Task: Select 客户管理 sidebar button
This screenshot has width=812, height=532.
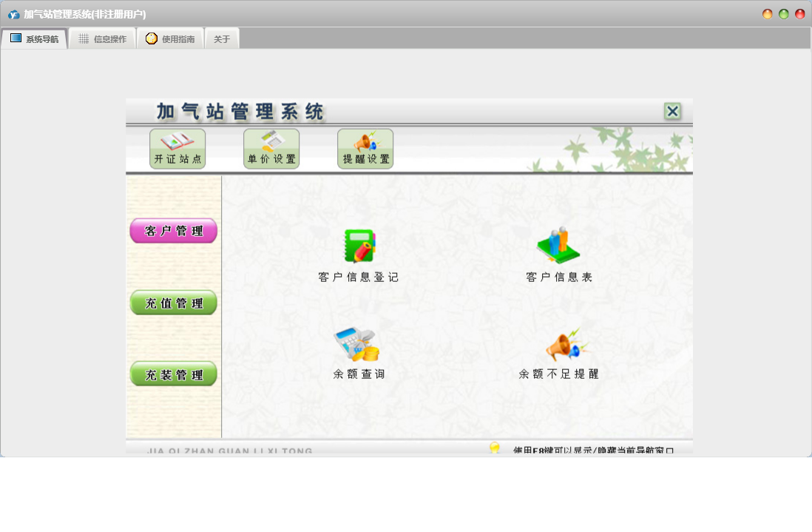Action: tap(174, 231)
